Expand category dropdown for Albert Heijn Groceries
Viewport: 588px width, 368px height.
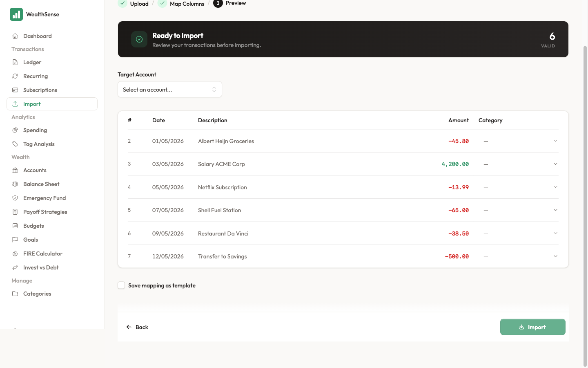pos(555,141)
